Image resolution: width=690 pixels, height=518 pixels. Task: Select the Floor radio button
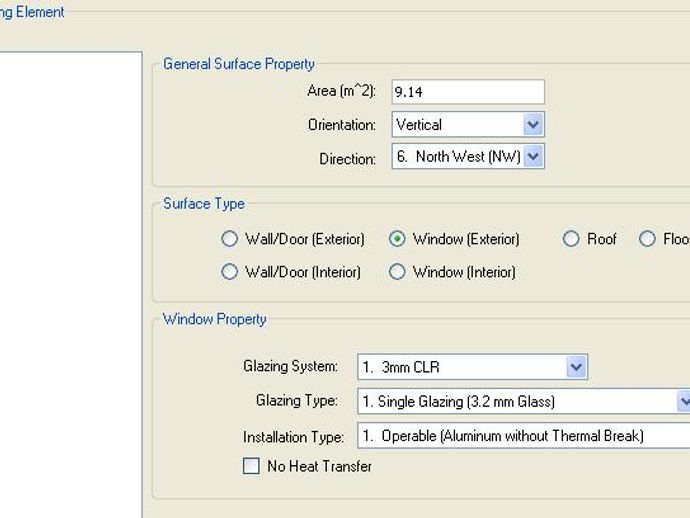tap(648, 239)
